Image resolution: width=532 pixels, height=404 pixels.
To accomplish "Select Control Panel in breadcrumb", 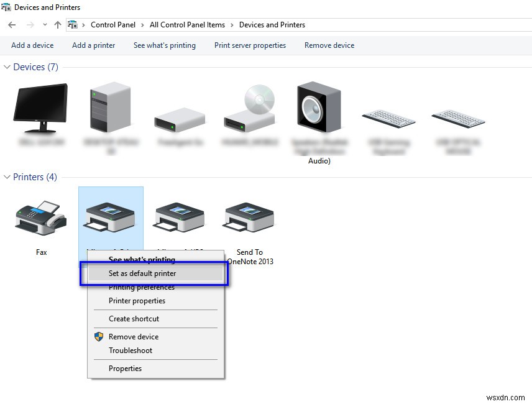I will tap(113, 25).
